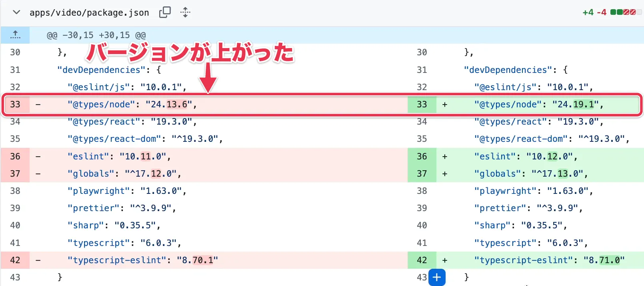Click removed line "@types/node": "24.13.6"

[x=132, y=105]
